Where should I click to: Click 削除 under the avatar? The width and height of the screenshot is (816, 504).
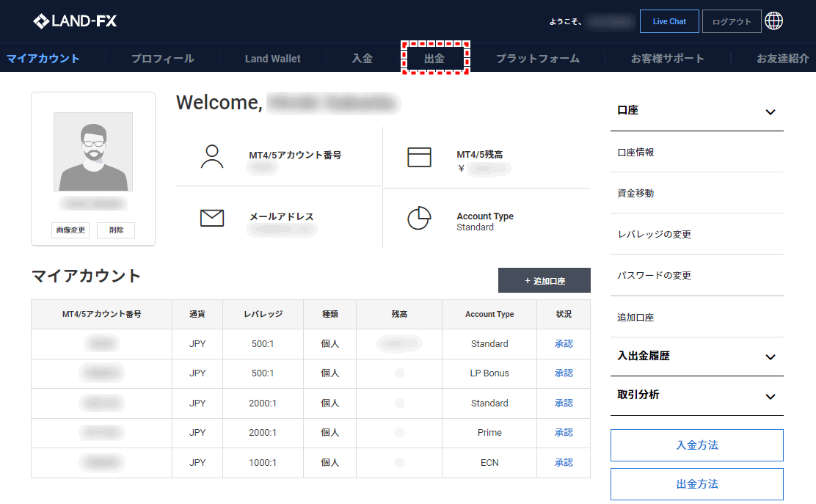[116, 230]
